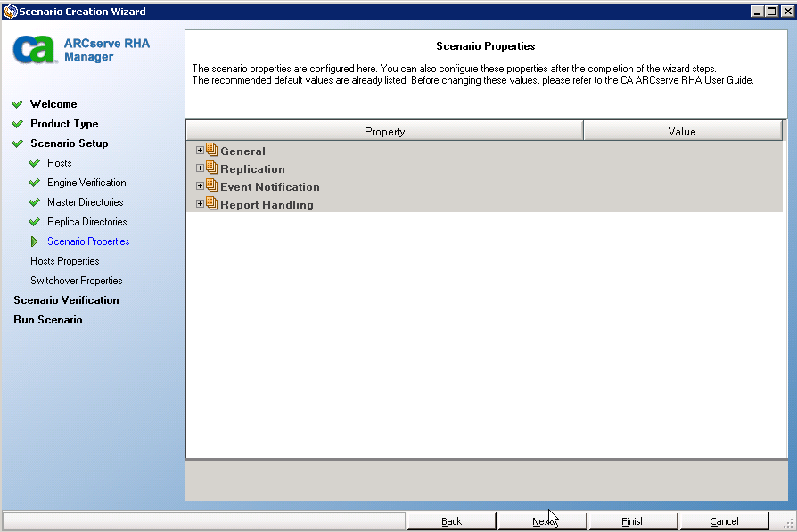Expand the Report Handling property group
Screen dimensions: 797x532
tap(200, 203)
